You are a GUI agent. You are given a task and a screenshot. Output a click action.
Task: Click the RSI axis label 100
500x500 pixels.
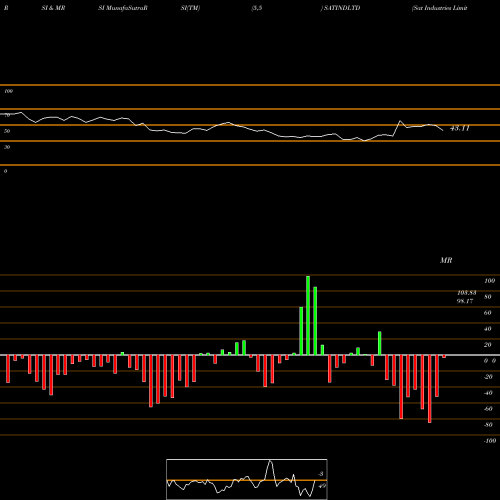pos(8,91)
